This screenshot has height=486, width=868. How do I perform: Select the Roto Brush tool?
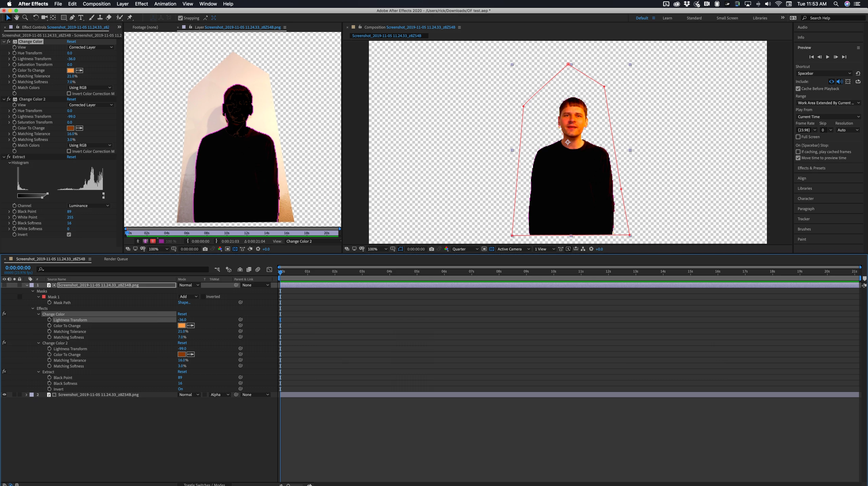click(119, 18)
